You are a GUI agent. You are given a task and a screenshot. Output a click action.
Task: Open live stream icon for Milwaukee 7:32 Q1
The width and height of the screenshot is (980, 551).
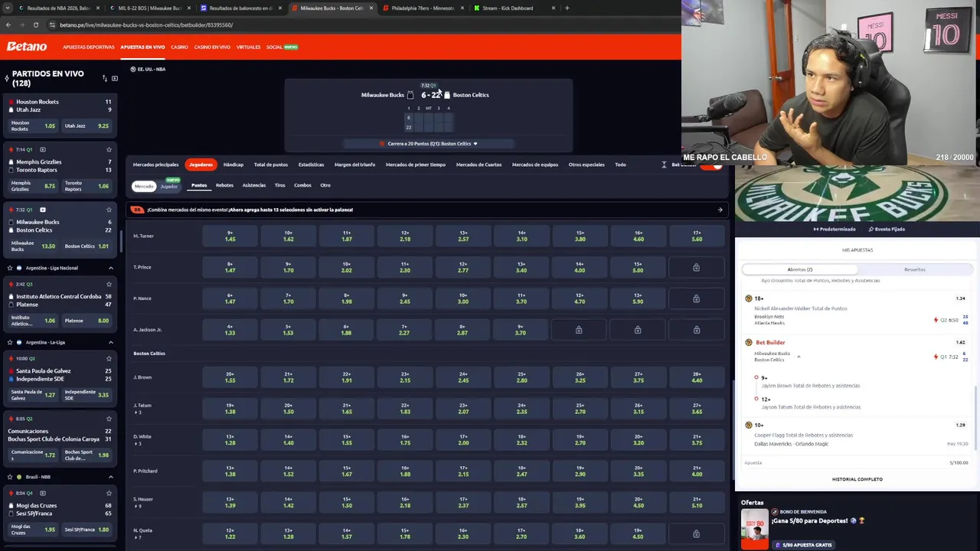43,210
